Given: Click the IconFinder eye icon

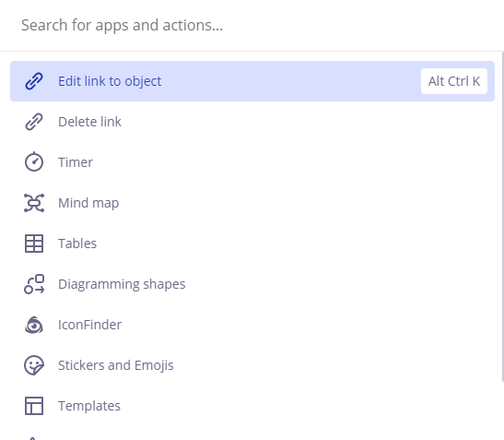Looking at the screenshot, I should (34, 325).
